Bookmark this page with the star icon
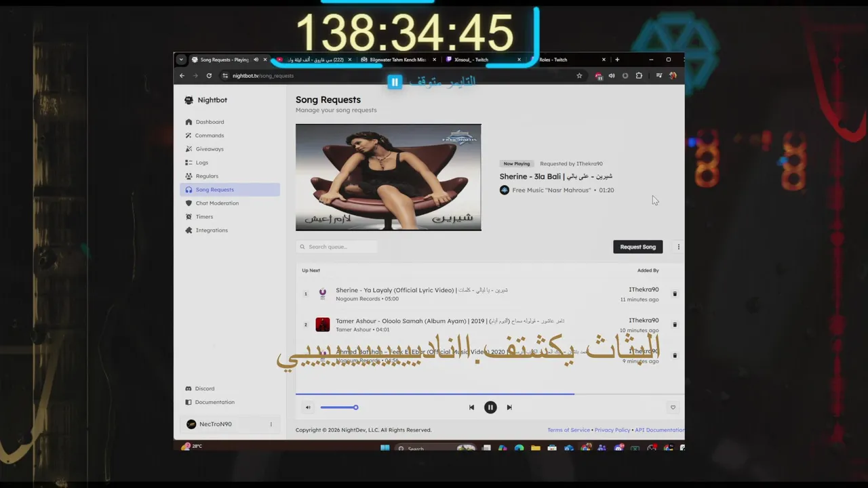Image resolution: width=868 pixels, height=488 pixels. [579, 76]
